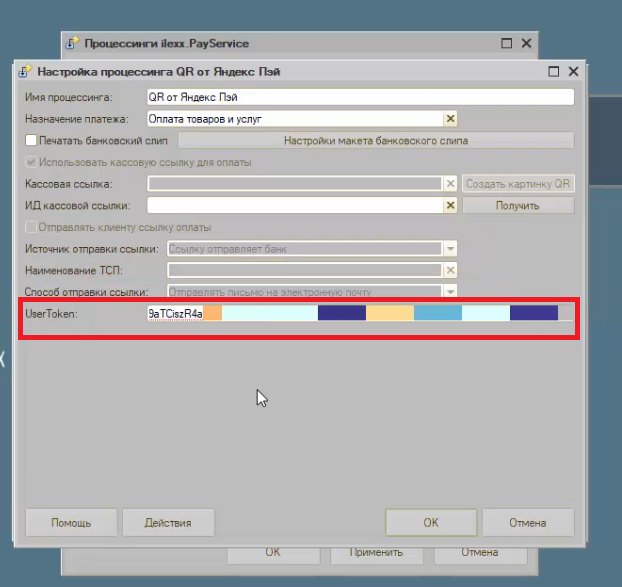Click Отмена in Процессинги ilexx.PayService window

tap(480, 554)
